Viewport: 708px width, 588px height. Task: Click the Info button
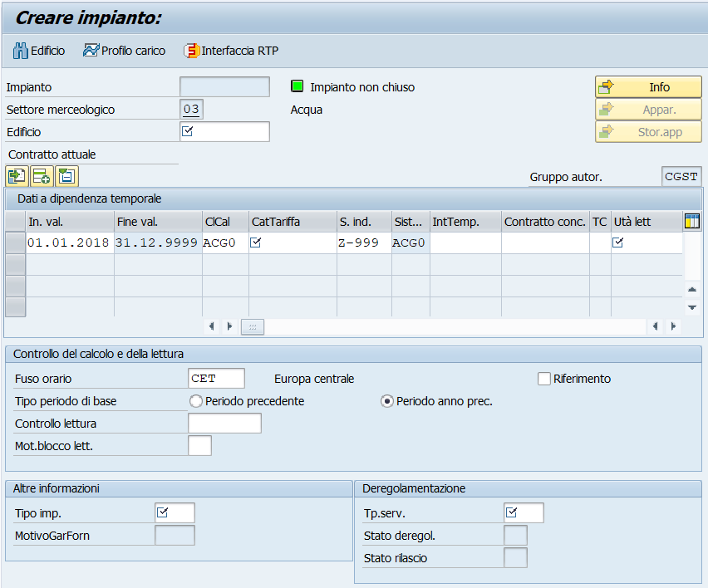(648, 86)
